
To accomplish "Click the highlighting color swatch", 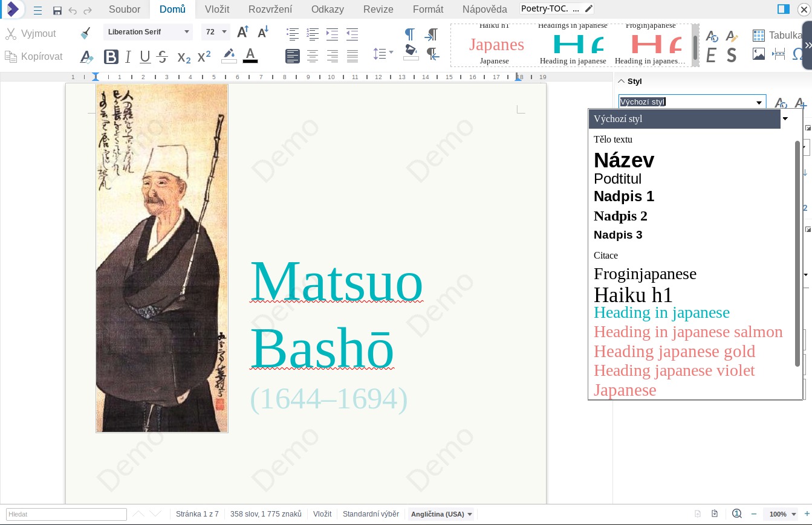I will (x=229, y=56).
